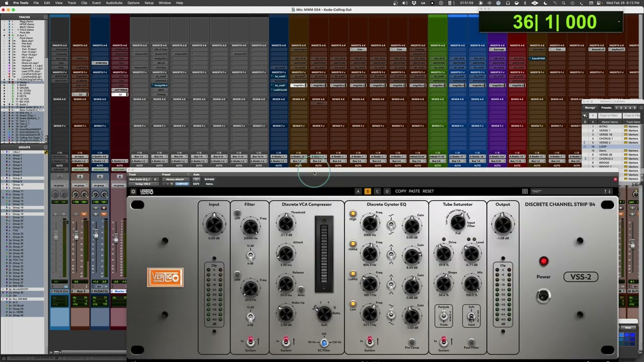Click the orange Vertigo Sound badge
This screenshot has height=362, width=644.
click(165, 278)
